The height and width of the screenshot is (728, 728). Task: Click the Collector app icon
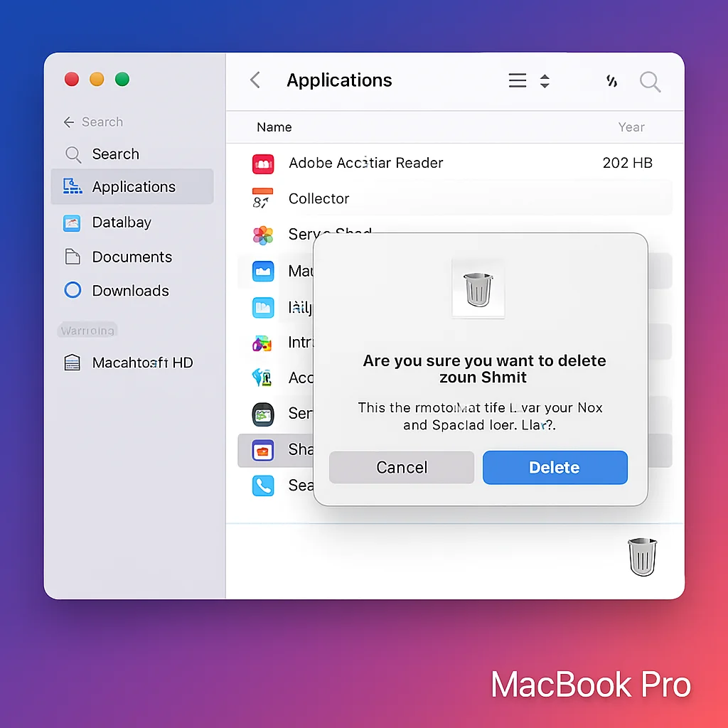click(262, 198)
